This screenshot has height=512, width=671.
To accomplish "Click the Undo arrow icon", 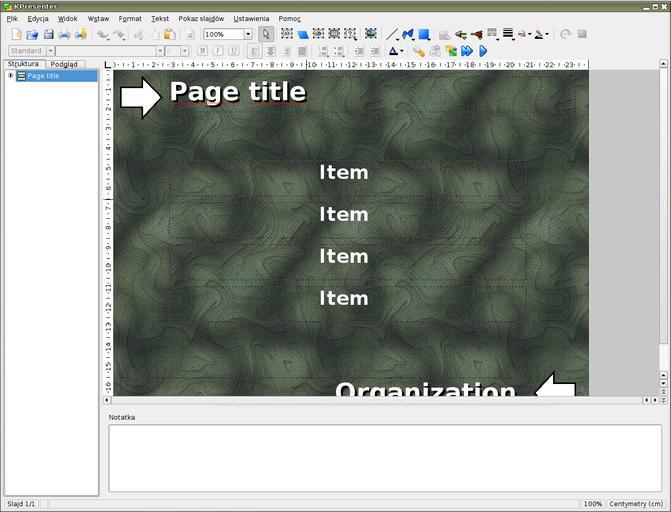I will (x=103, y=34).
